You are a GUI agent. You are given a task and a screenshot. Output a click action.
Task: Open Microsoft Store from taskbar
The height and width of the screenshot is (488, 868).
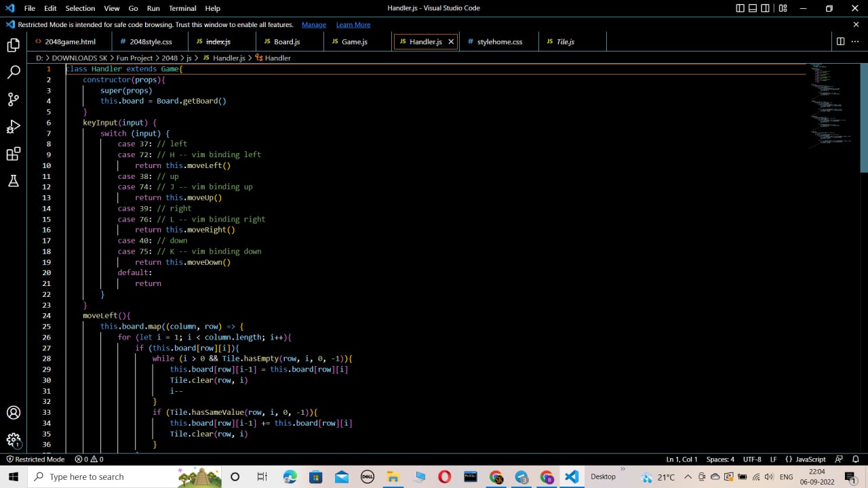315,476
